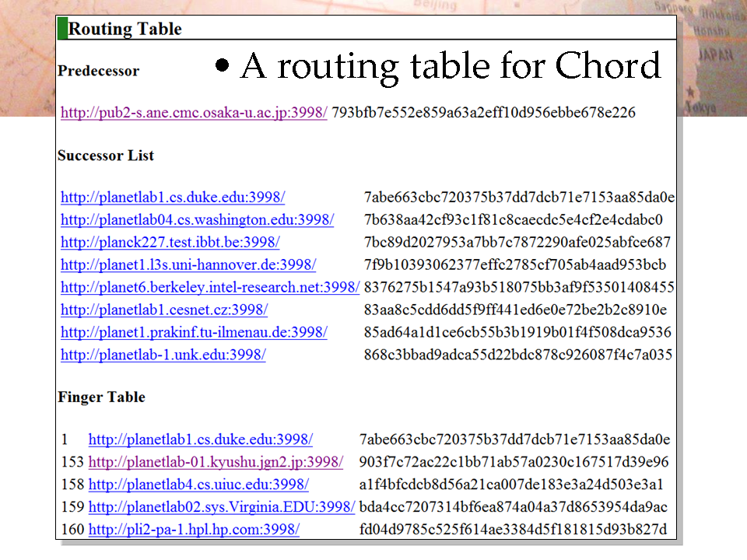Select the Finger Table heading

tap(101, 397)
